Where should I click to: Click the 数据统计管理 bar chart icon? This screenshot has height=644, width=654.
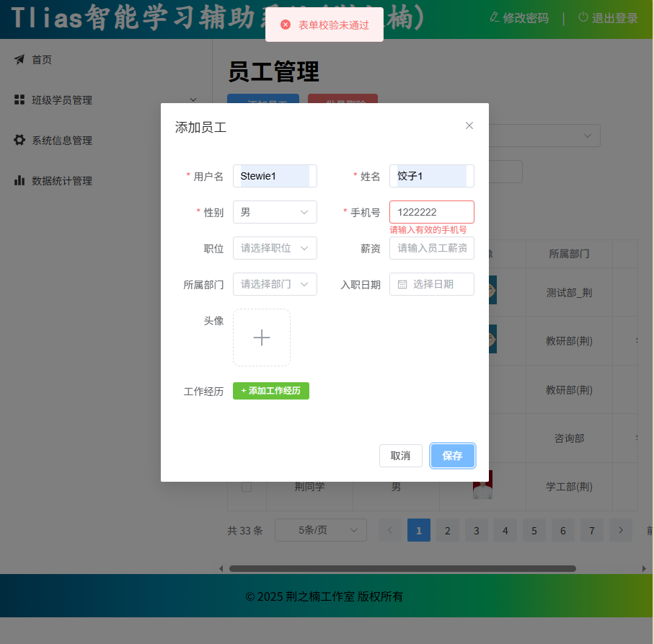coord(19,181)
